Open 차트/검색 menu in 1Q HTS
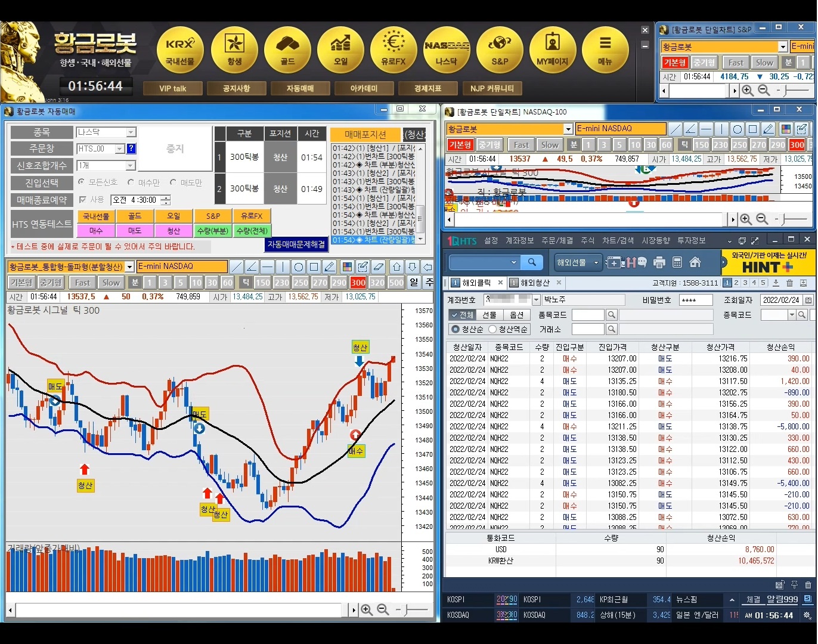Screen dimensions: 818x644 pos(618,240)
